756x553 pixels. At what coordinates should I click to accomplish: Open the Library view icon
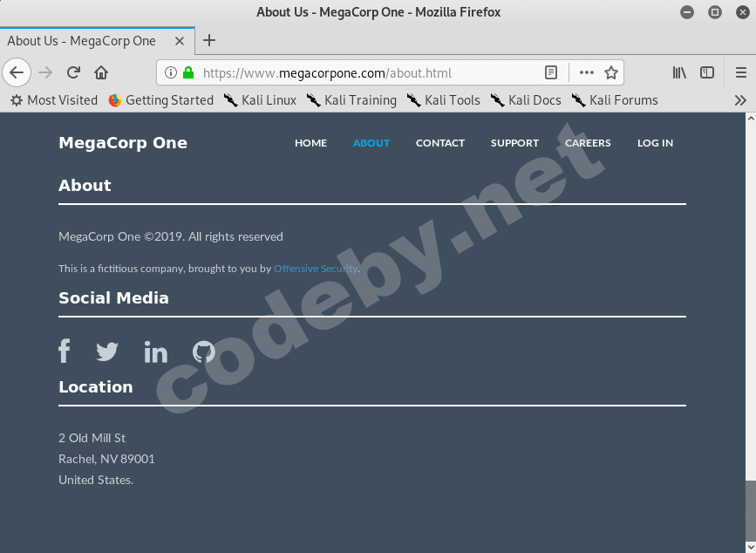coord(679,72)
